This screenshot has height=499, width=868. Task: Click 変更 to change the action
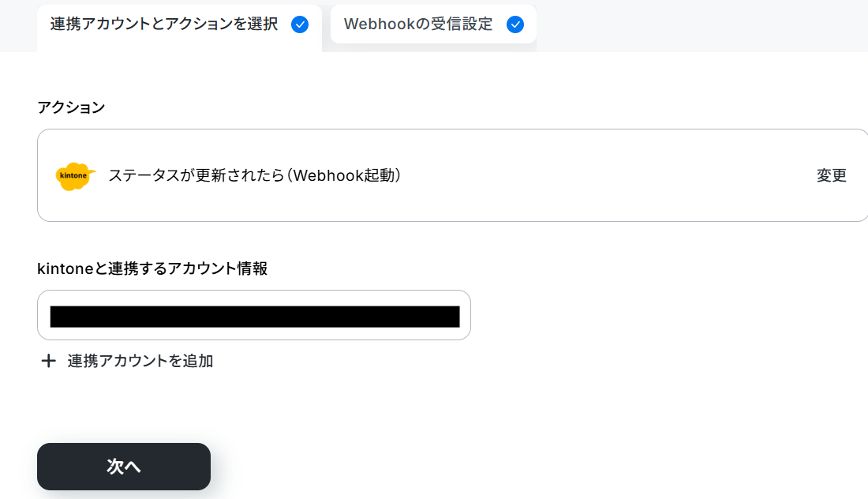click(832, 175)
